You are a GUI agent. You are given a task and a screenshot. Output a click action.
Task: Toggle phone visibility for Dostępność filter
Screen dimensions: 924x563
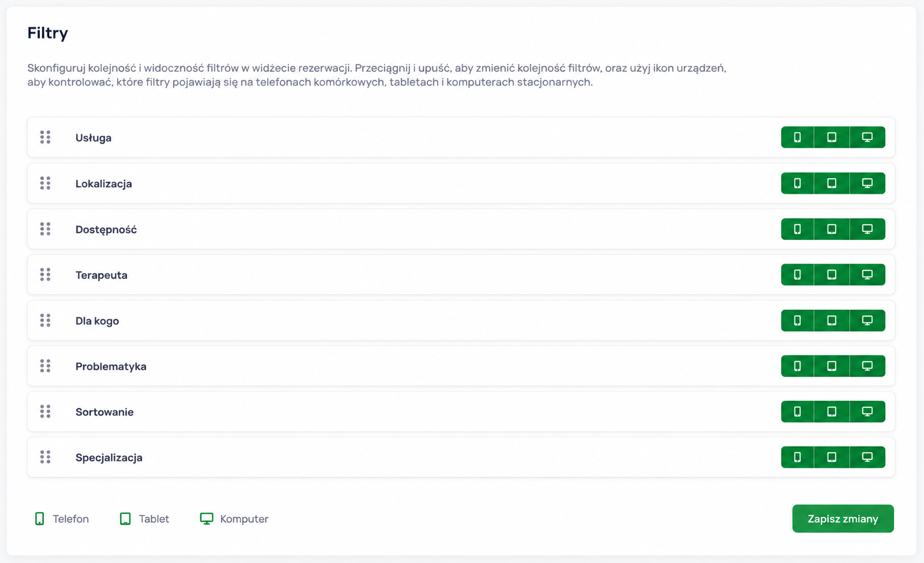(x=797, y=229)
